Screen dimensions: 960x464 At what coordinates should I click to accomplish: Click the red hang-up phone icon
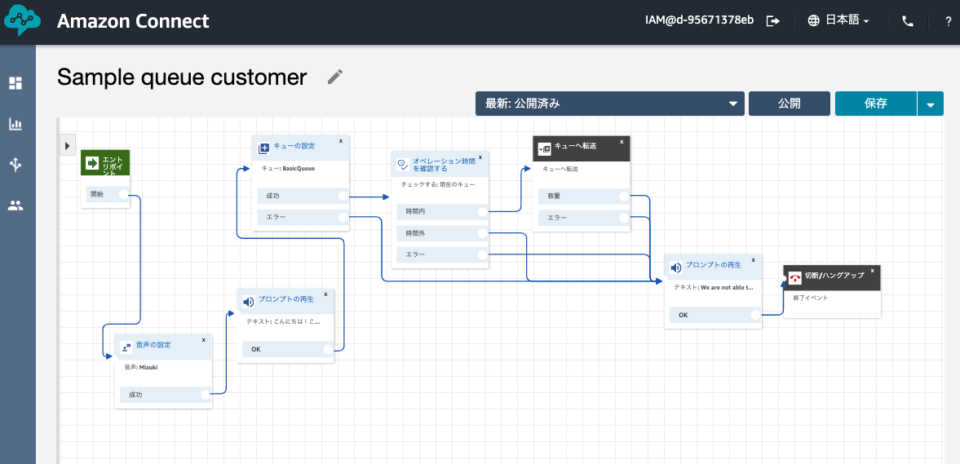click(795, 278)
